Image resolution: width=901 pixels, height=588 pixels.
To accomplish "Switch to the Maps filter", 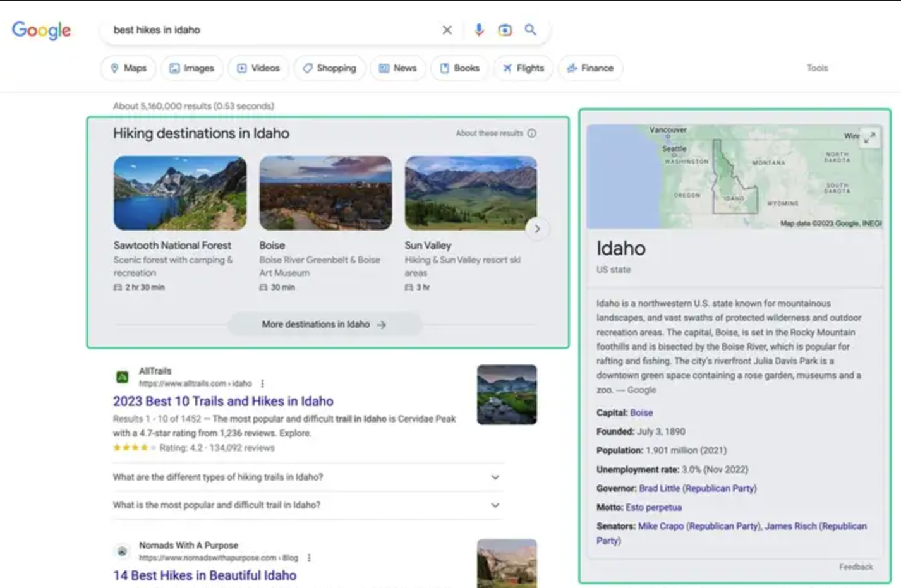I will point(128,68).
